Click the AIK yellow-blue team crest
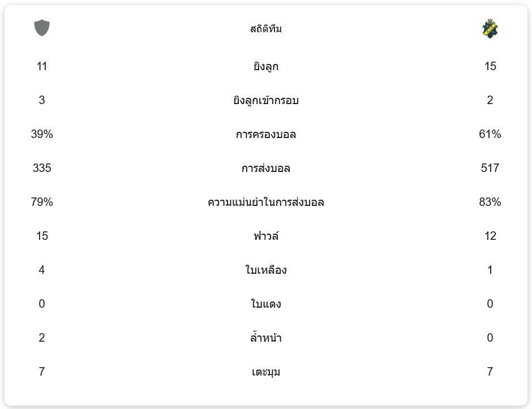 pyautogui.click(x=490, y=28)
